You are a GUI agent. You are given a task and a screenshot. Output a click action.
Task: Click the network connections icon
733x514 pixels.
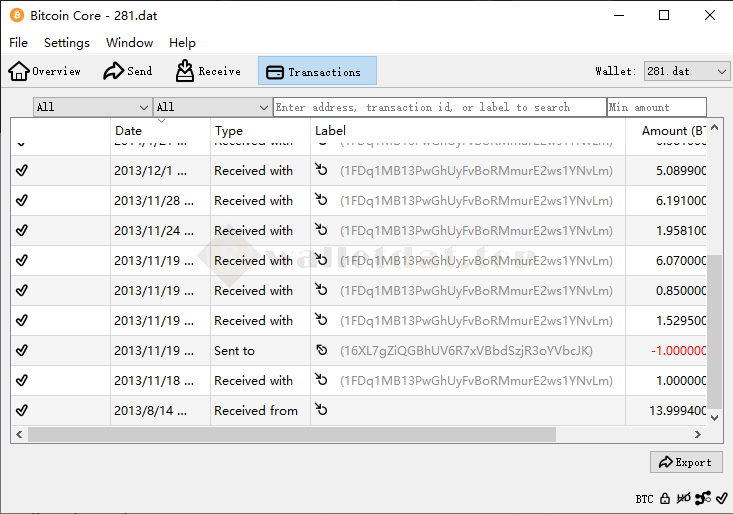point(703,498)
